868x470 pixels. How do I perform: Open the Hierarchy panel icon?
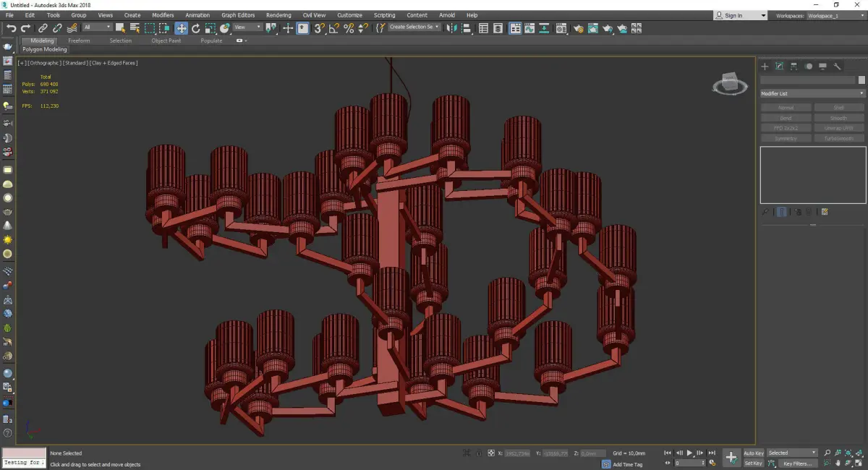(793, 66)
